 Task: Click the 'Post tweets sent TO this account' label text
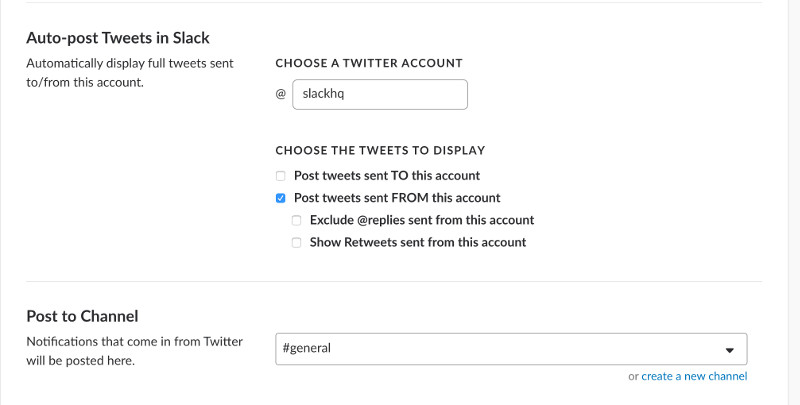(387, 175)
